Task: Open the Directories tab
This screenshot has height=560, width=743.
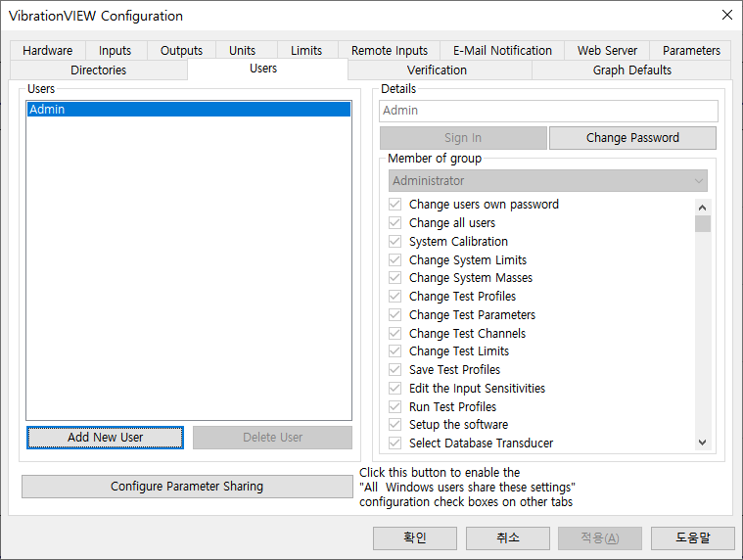Action: tap(99, 70)
